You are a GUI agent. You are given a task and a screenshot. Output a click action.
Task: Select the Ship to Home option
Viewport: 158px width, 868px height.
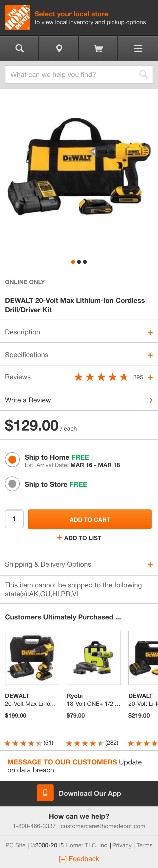click(13, 458)
